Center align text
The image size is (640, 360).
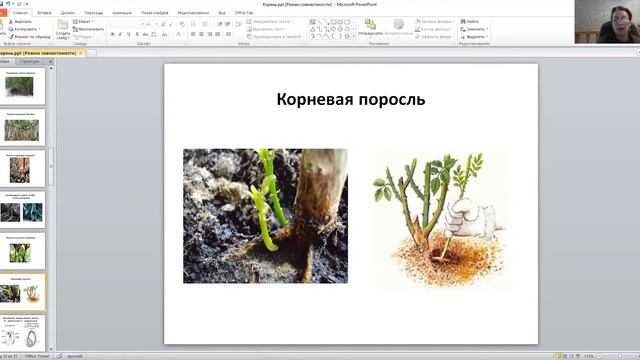click(201, 34)
